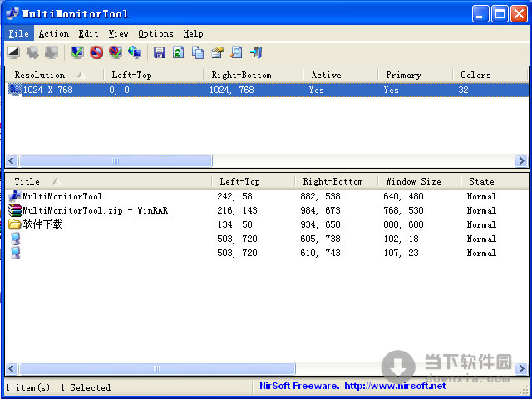The width and height of the screenshot is (532, 399).
Task: Click the Preview Monitor toolbar icon
Action: [x=14, y=52]
